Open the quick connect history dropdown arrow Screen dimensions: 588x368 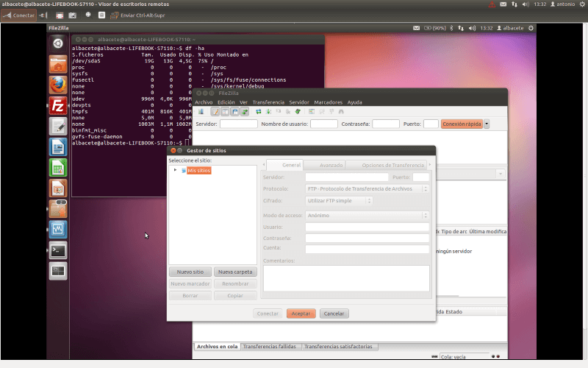click(x=487, y=124)
